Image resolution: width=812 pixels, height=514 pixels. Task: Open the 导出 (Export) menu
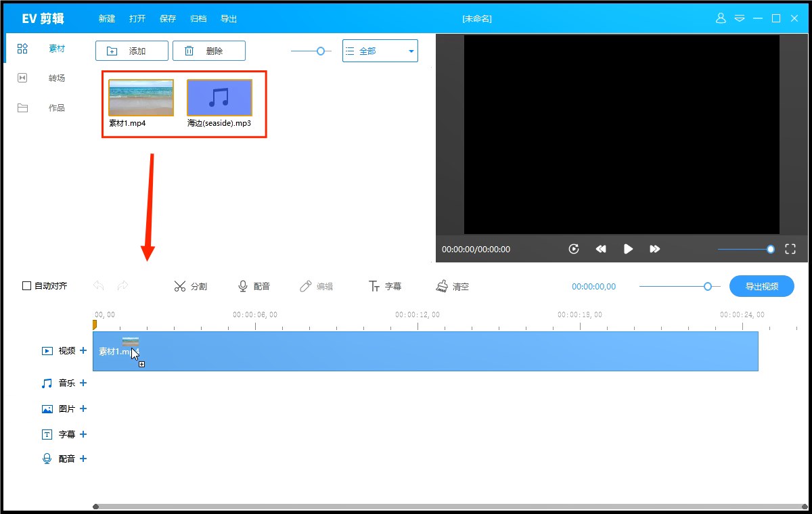[228, 18]
